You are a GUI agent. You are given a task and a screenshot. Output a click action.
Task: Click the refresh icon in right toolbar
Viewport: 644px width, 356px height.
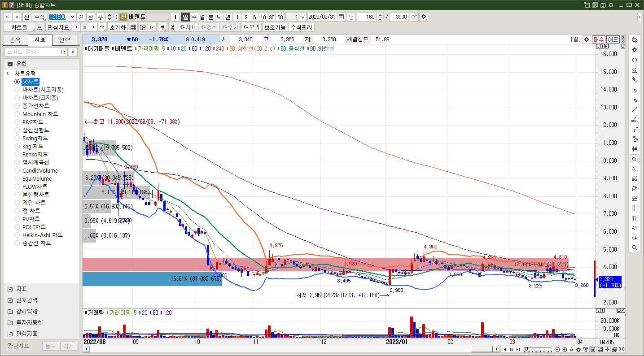click(635, 40)
